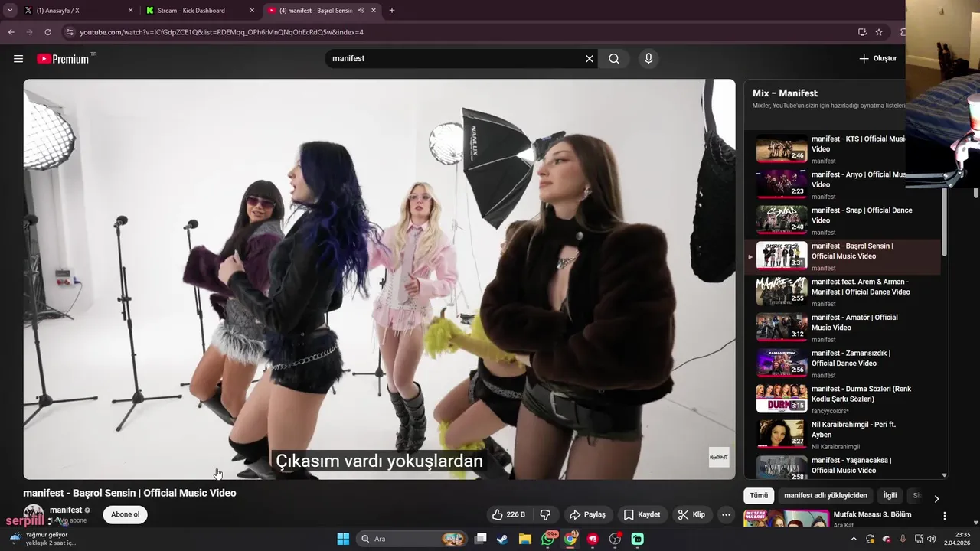Go back in browser history
This screenshot has height=551, width=980.
(x=11, y=32)
